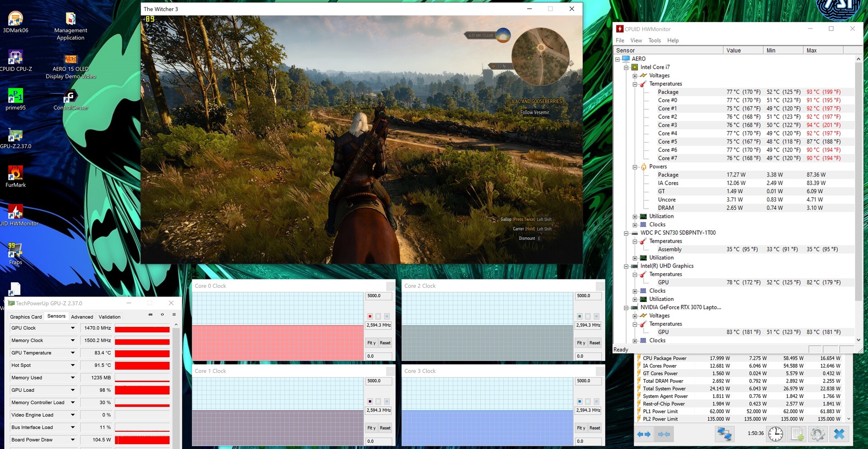Switch to the Validation tab in GPU-Z

(109, 317)
